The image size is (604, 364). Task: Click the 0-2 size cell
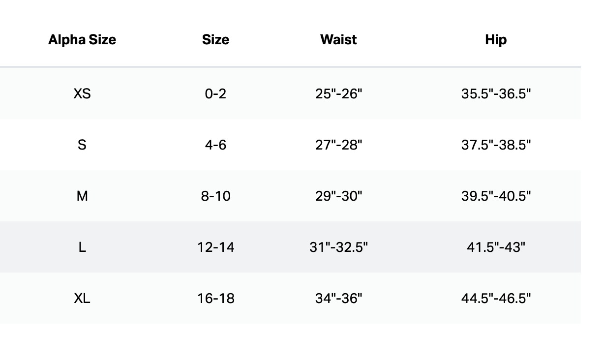click(x=215, y=93)
